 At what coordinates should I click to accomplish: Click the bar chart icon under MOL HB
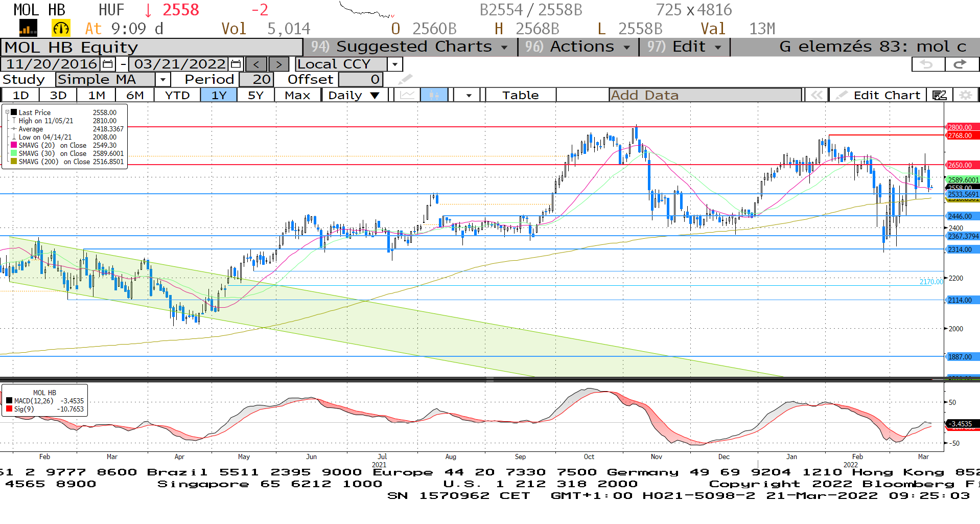coord(28,28)
